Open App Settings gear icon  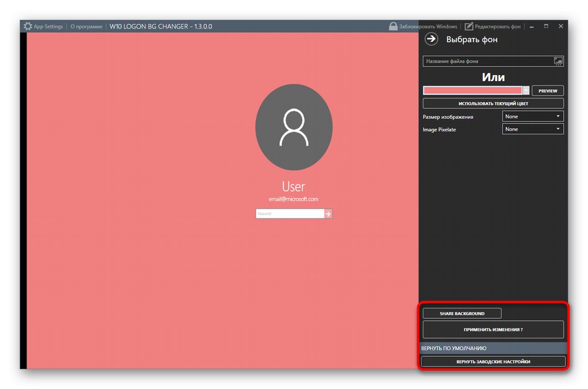[x=28, y=26]
